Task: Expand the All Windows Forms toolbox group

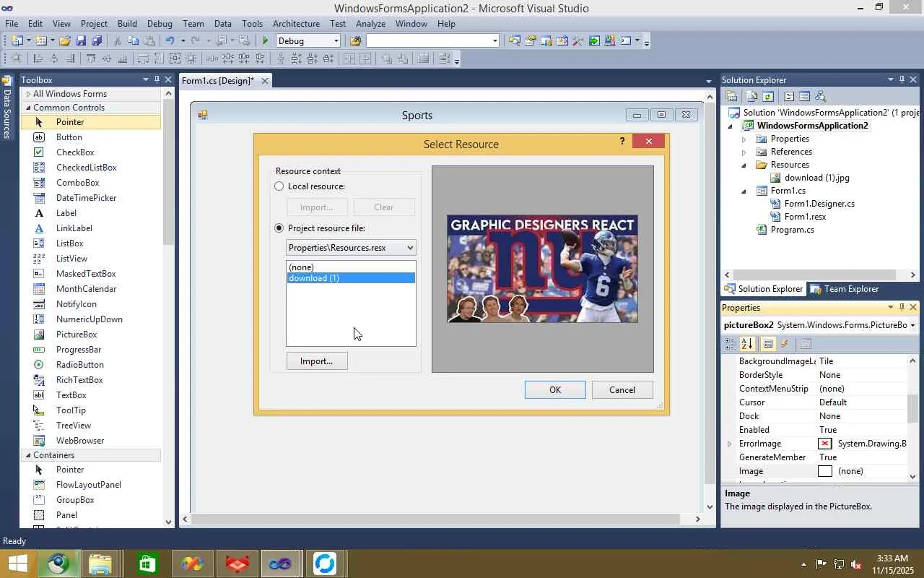Action: 28,94
